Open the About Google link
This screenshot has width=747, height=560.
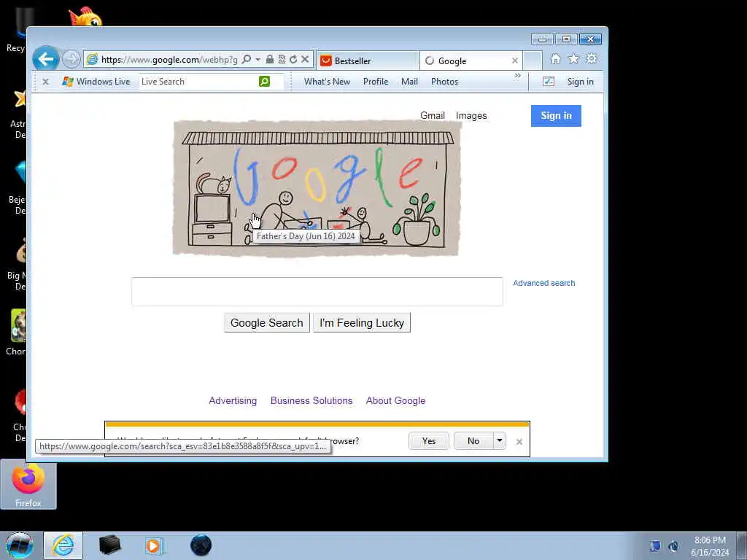pyautogui.click(x=395, y=401)
